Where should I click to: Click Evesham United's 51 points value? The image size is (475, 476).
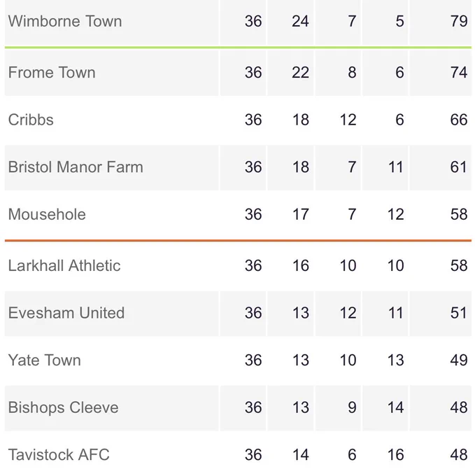(459, 313)
